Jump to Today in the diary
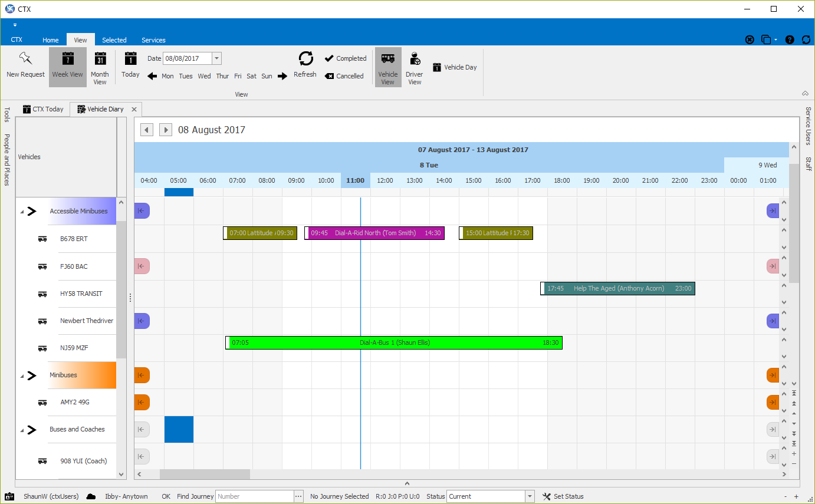 130,65
